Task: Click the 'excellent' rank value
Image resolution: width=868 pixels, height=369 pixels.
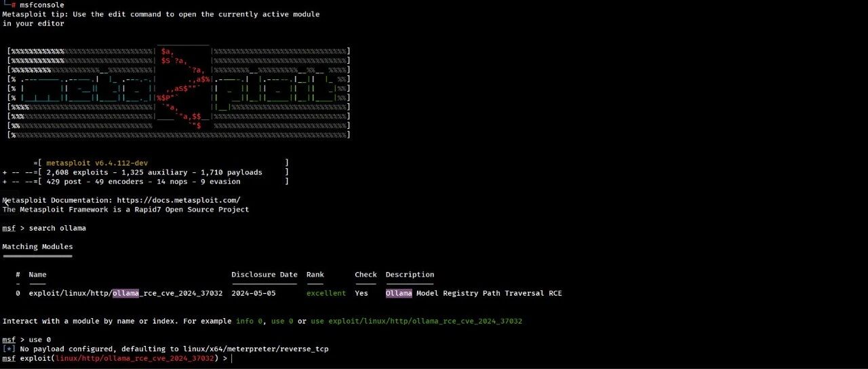Action: (326, 294)
